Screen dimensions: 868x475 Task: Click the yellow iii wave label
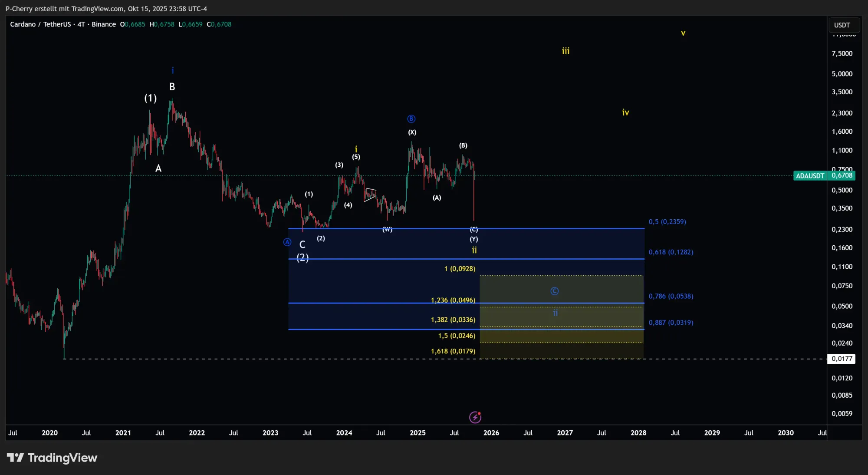566,51
